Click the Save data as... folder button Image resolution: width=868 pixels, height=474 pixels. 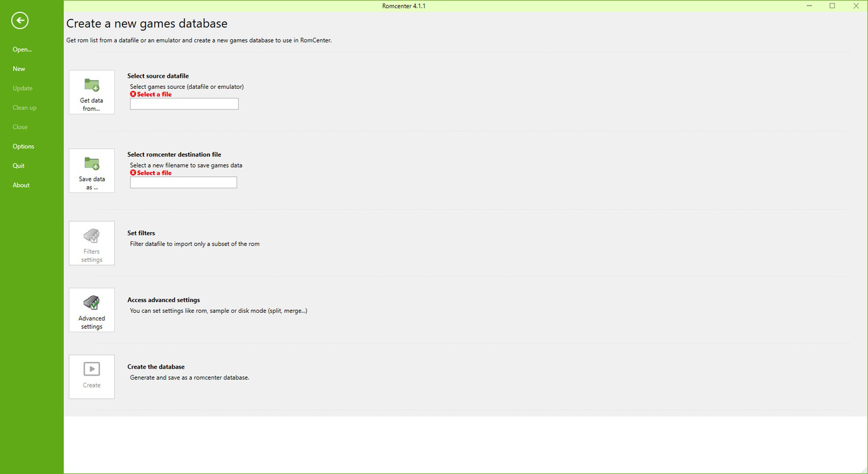tap(92, 171)
